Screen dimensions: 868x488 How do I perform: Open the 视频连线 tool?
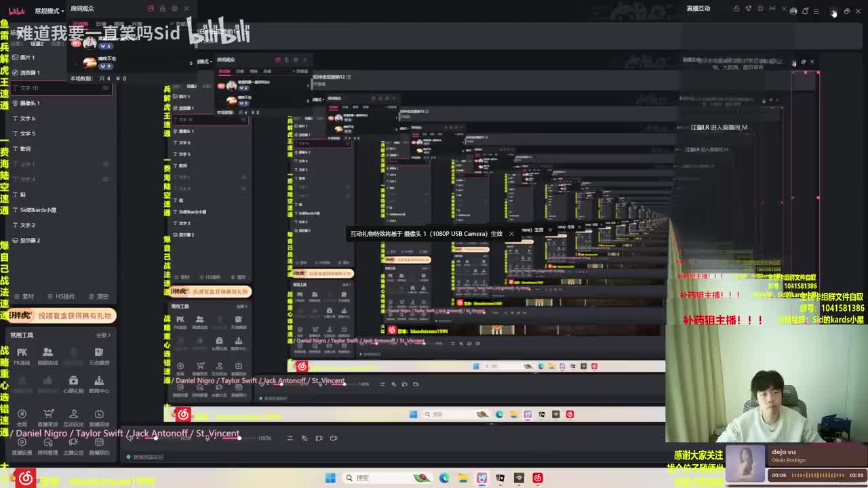[x=47, y=355]
